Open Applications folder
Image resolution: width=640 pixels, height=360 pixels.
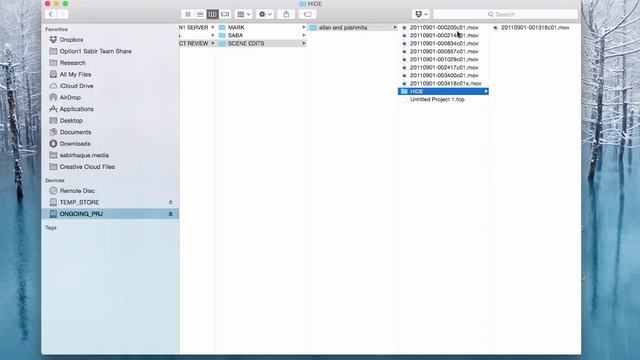(77, 109)
